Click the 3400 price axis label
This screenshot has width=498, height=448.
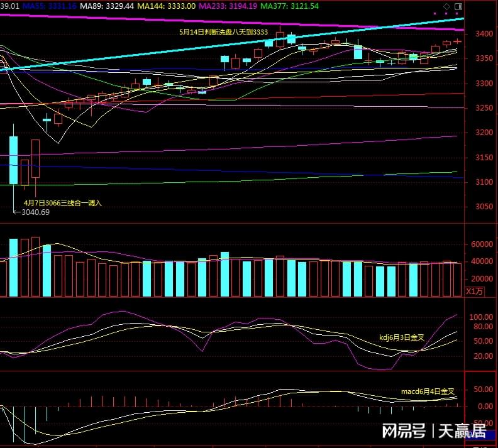point(484,34)
